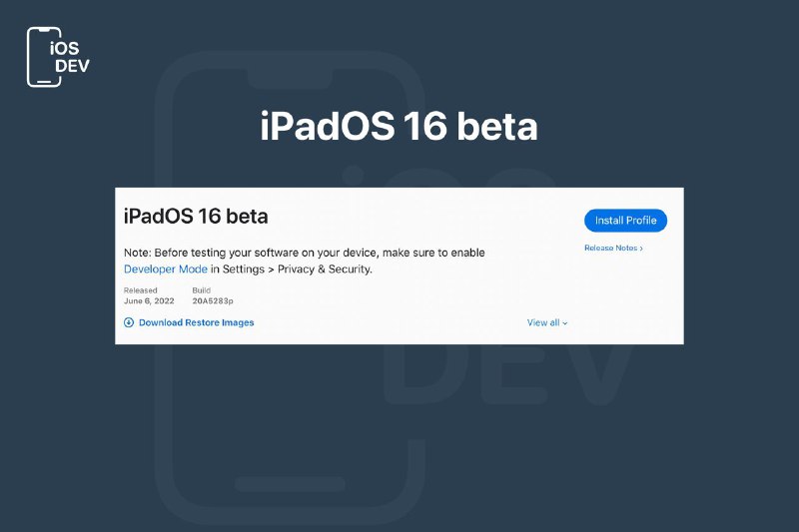This screenshot has height=532, width=799.
Task: Click the chevron beside Release Notes
Action: [641, 249]
